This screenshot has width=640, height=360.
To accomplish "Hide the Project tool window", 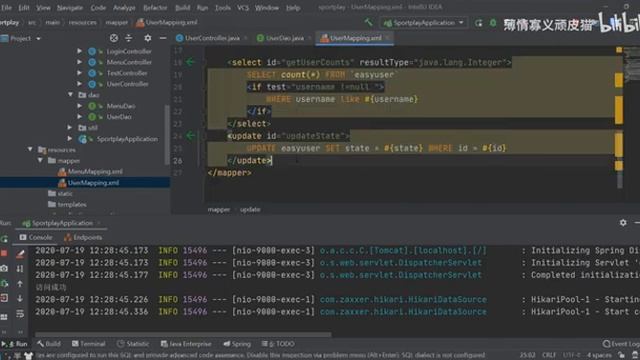I will coord(162,38).
